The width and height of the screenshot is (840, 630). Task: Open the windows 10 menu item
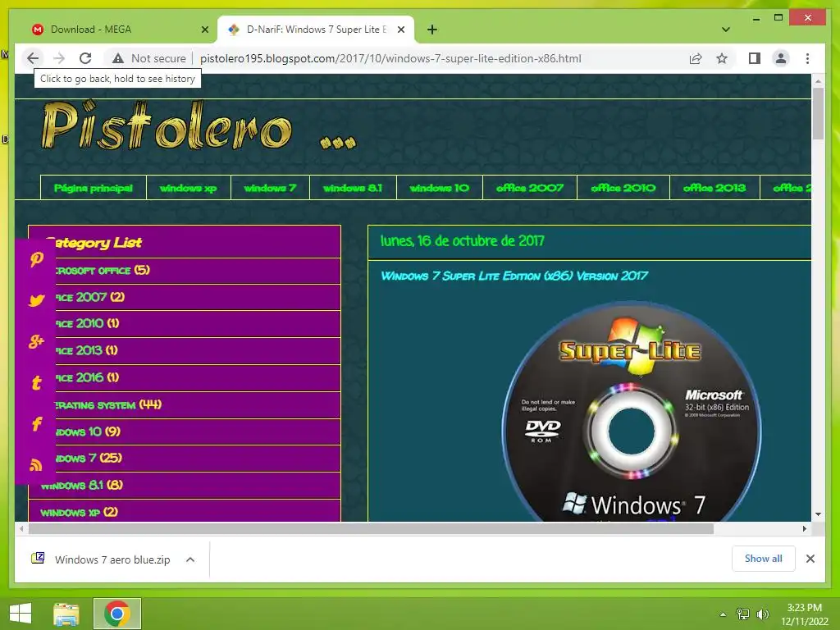point(440,188)
